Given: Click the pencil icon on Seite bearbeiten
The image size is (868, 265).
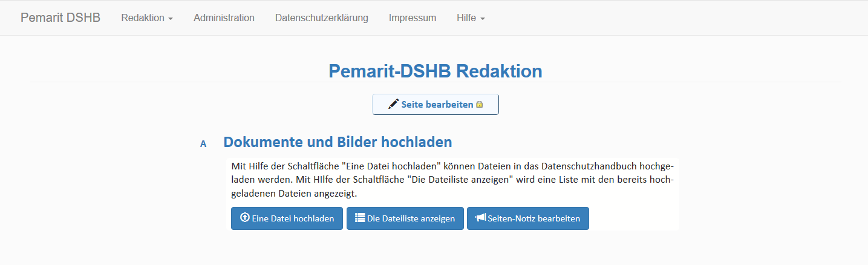Looking at the screenshot, I should (393, 104).
